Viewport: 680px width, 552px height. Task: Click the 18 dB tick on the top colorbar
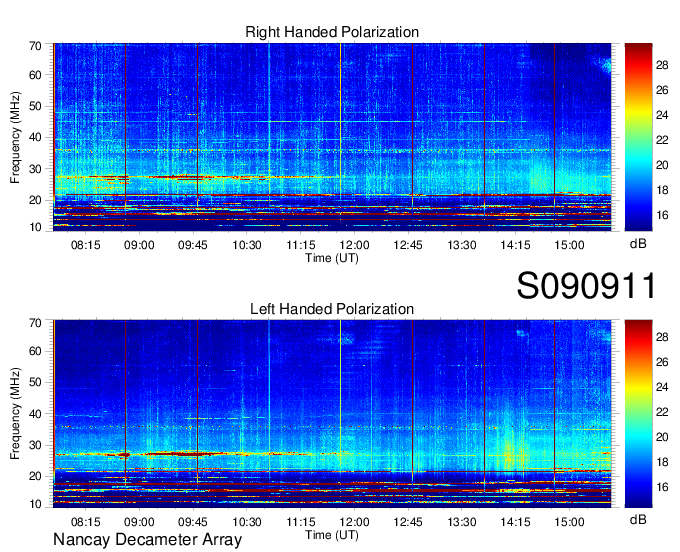click(x=662, y=190)
